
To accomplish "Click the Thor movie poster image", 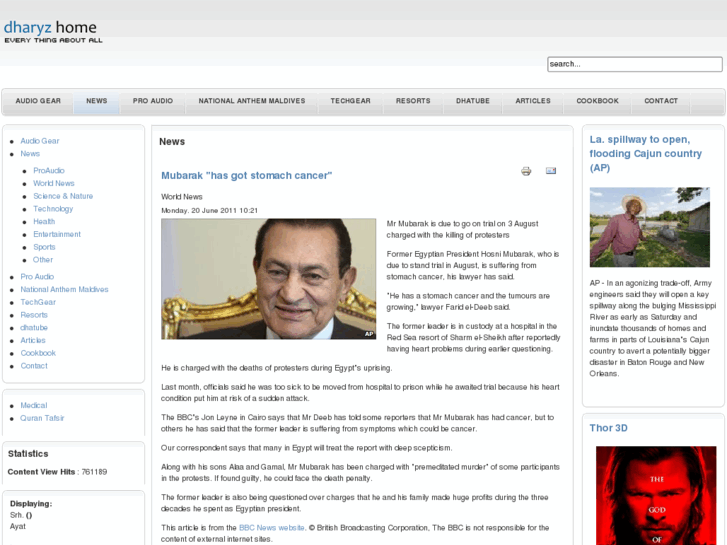I will click(656, 495).
